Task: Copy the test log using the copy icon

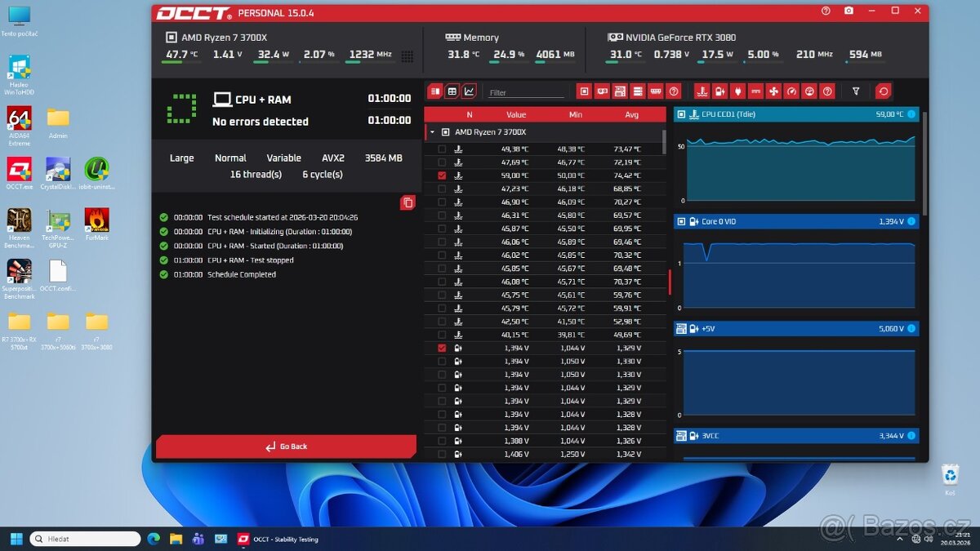Action: click(x=408, y=202)
